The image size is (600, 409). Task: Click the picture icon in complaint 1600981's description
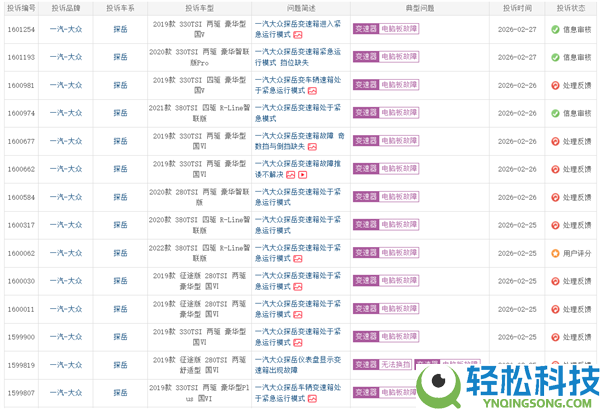(311, 91)
